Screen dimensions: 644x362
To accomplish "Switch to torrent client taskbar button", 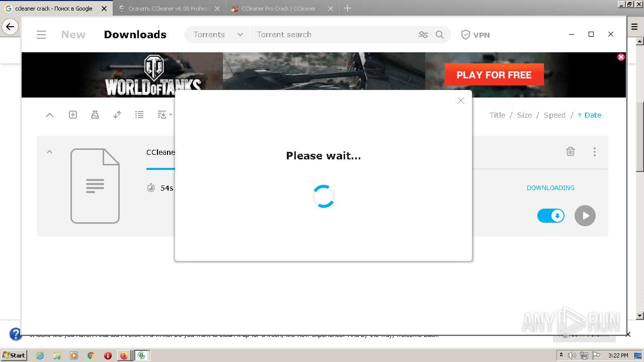I will pos(141,355).
